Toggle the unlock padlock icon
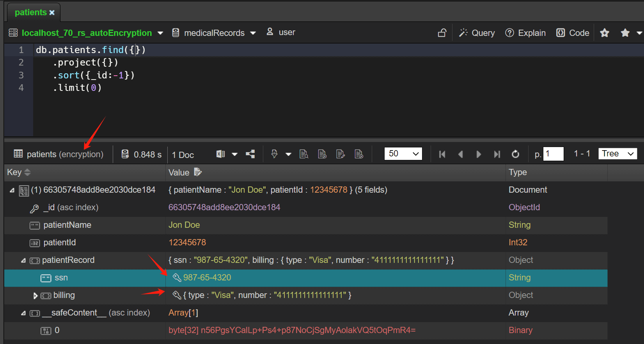644x344 pixels. [442, 33]
